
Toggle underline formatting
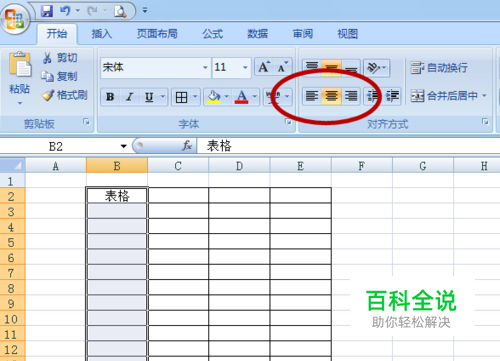(x=149, y=97)
